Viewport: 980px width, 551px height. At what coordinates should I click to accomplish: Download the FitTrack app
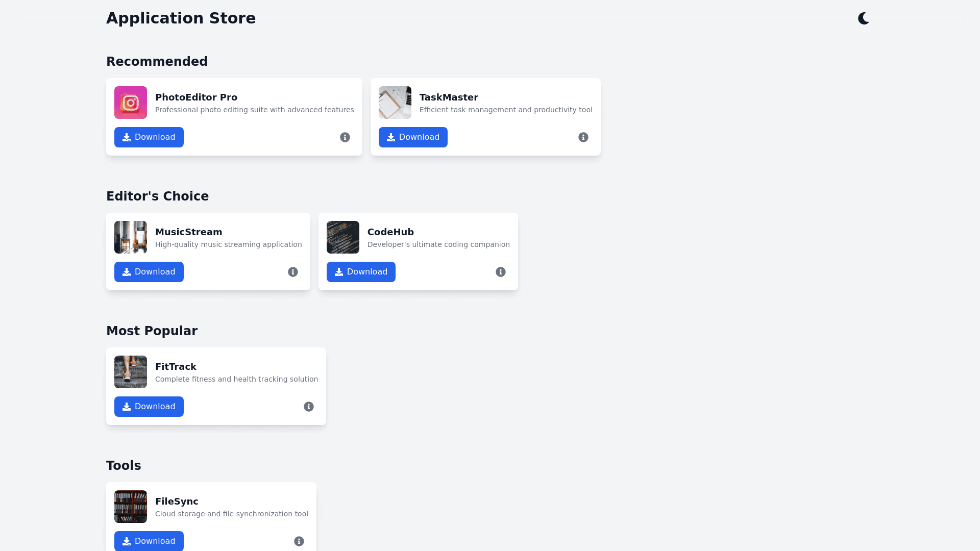pyautogui.click(x=149, y=407)
